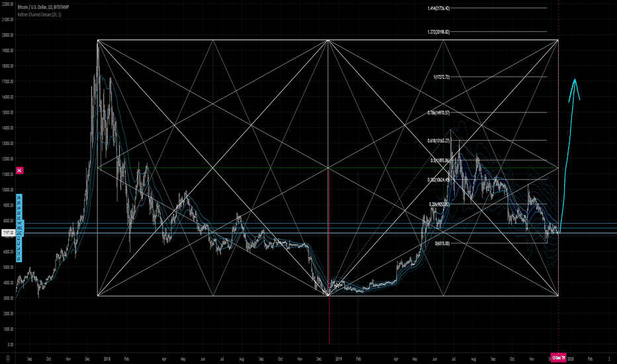Click the 0.00 price axis label
The image size is (617, 364).
point(10,345)
